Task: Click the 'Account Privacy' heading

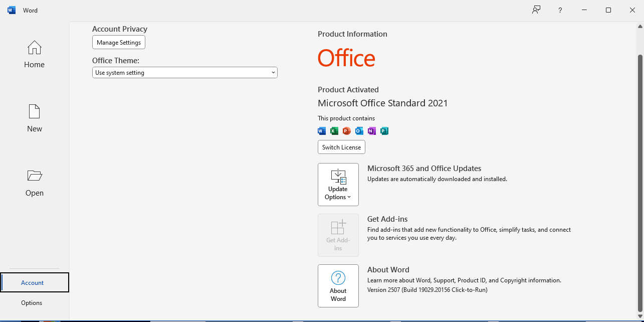Action: (x=120, y=29)
